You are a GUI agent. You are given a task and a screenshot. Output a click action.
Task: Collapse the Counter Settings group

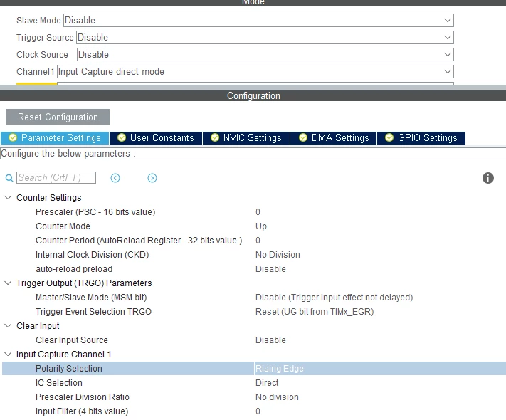[x=8, y=198]
